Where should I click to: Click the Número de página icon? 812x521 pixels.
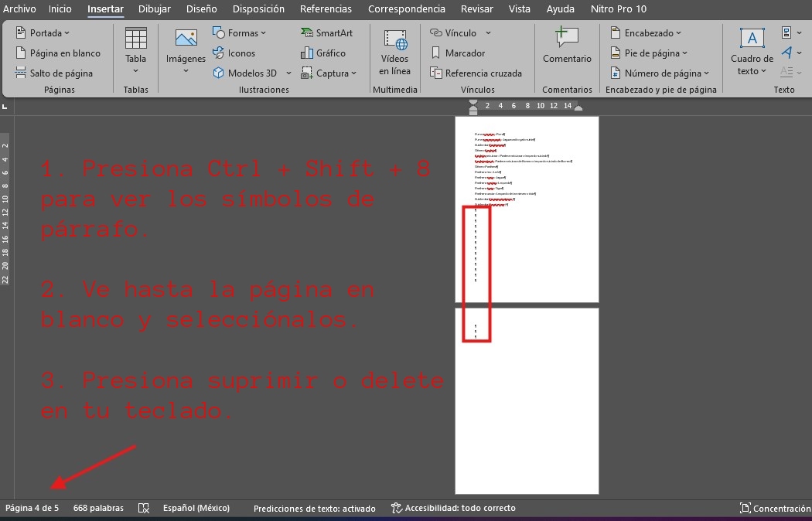[x=616, y=73]
